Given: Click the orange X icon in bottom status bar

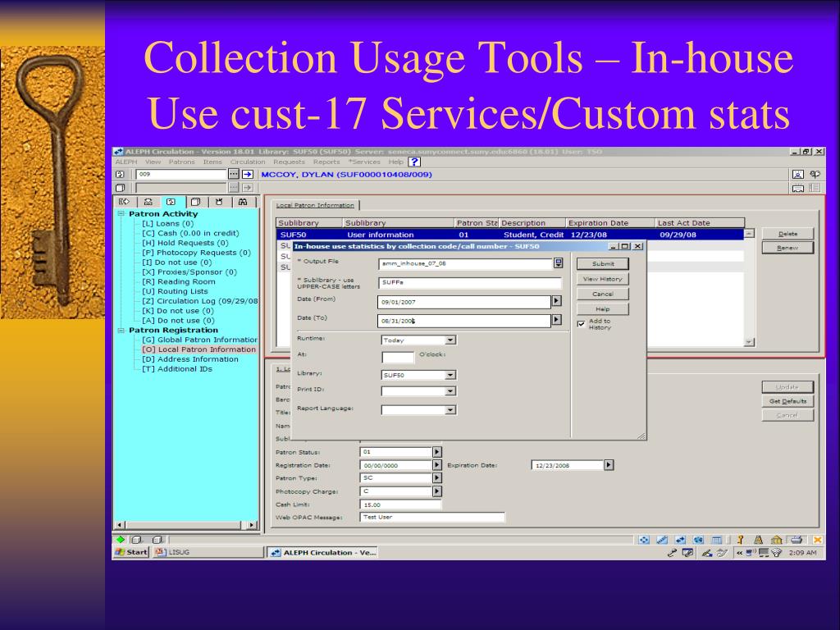Looking at the screenshot, I should click(x=818, y=540).
